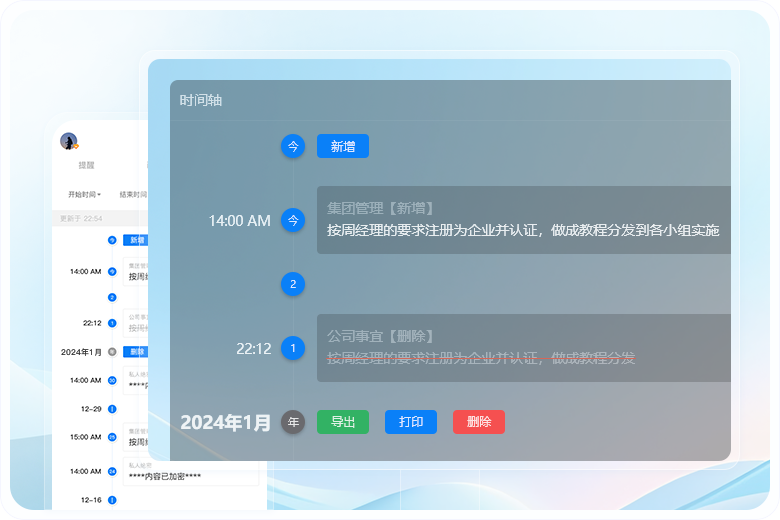Click the red 删除 button
The width and height of the screenshot is (780, 520).
click(479, 422)
